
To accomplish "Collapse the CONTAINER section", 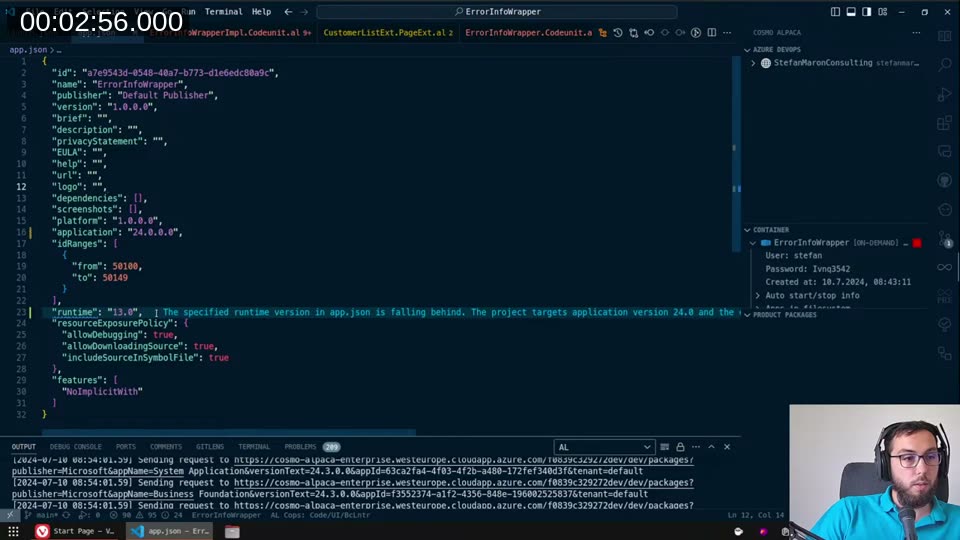I will (747, 230).
